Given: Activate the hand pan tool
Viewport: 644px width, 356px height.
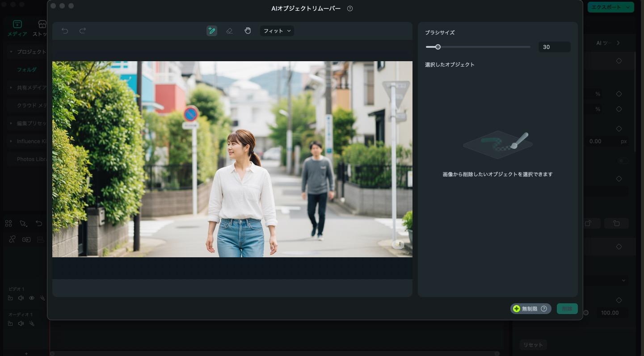Looking at the screenshot, I should point(248,31).
